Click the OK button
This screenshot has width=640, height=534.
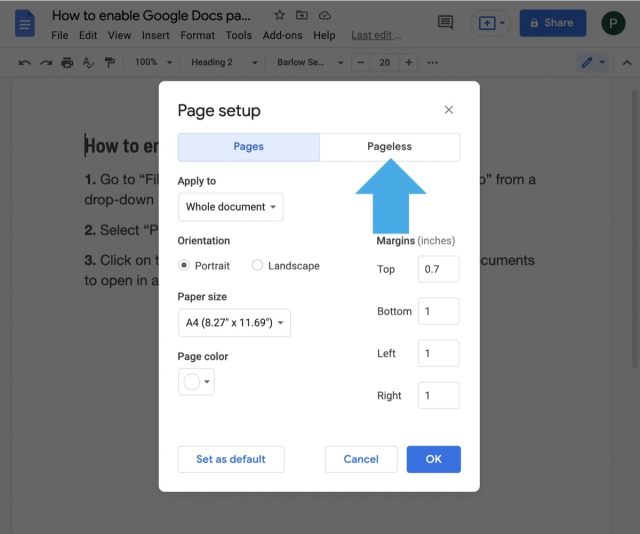pyautogui.click(x=433, y=459)
